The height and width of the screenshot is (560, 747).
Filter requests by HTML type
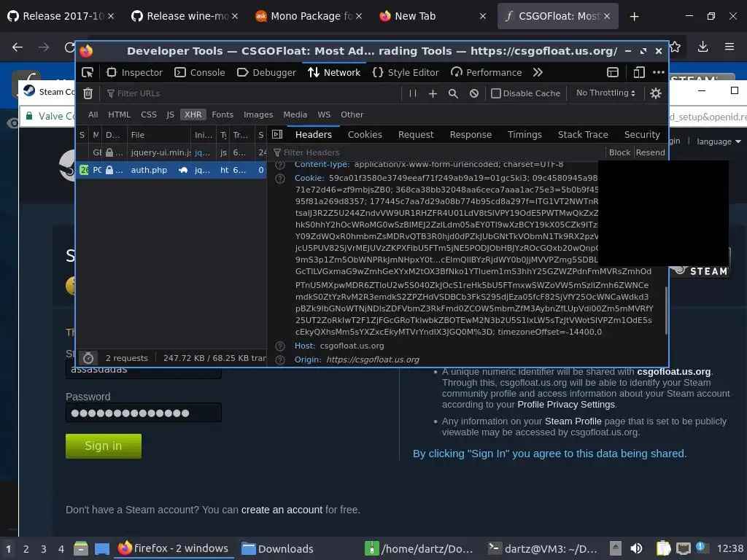pyautogui.click(x=119, y=114)
